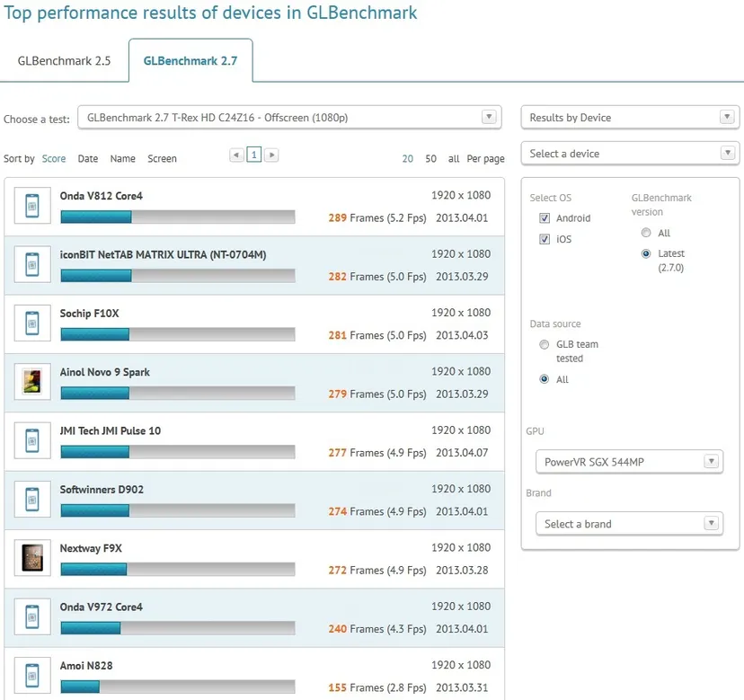Click the date 2013.04.07
The width and height of the screenshot is (744, 700).
tap(462, 453)
